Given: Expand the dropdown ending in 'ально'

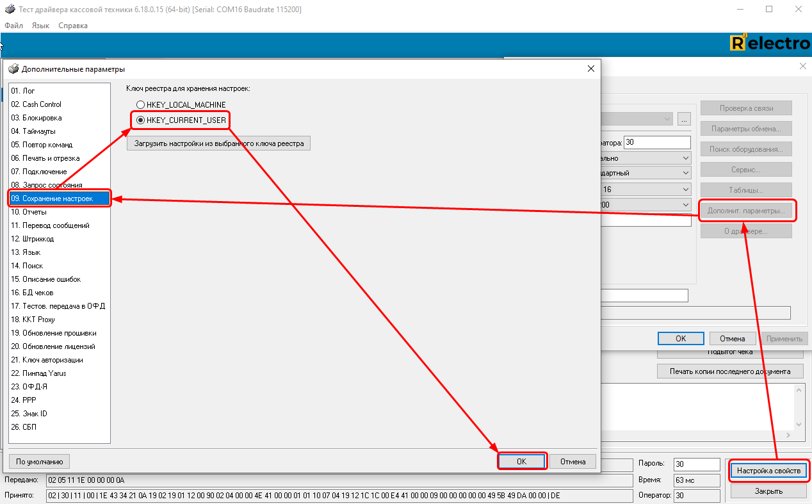Looking at the screenshot, I should (686, 158).
